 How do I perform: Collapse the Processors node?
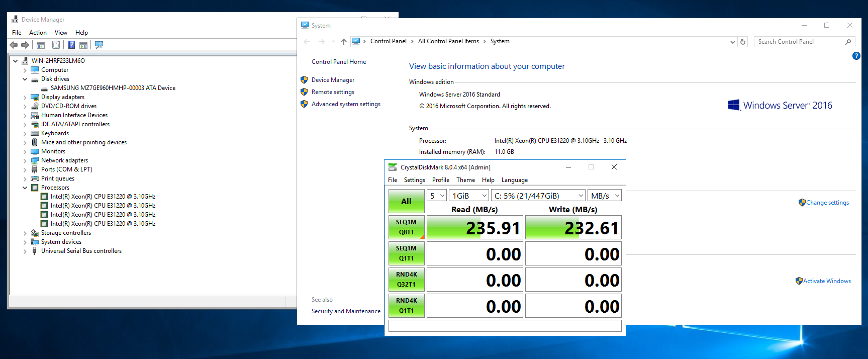coord(25,188)
